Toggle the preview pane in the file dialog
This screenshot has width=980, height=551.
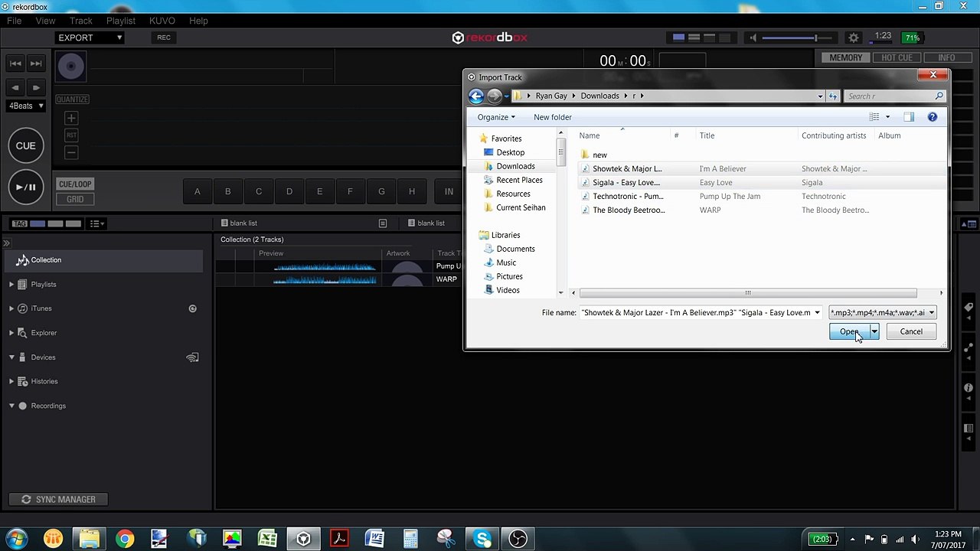pyautogui.click(x=909, y=117)
